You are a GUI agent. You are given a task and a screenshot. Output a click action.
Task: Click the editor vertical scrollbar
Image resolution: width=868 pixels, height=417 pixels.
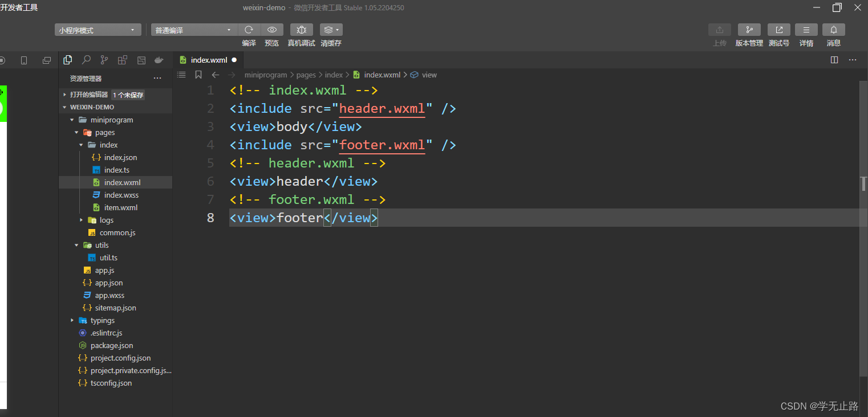[x=863, y=228]
